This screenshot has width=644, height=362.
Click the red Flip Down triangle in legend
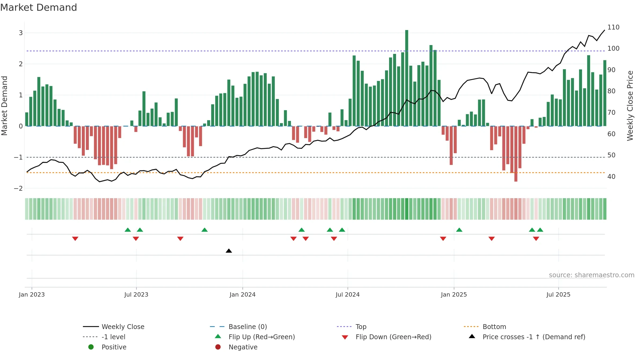click(x=345, y=337)
